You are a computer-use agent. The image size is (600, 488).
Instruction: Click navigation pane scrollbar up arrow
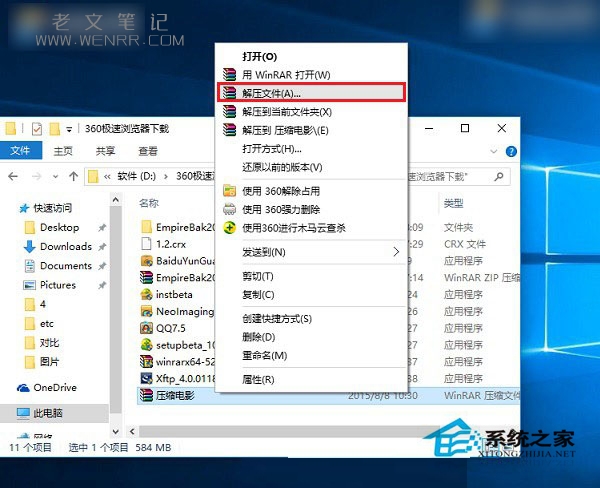(116, 200)
